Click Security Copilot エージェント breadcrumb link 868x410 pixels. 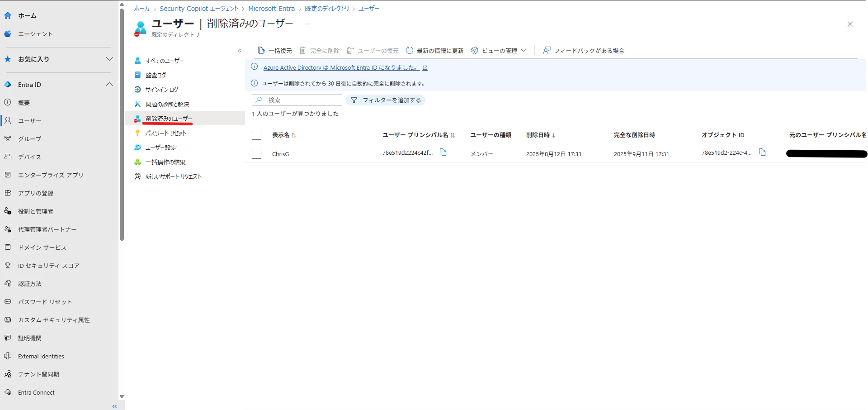click(199, 9)
